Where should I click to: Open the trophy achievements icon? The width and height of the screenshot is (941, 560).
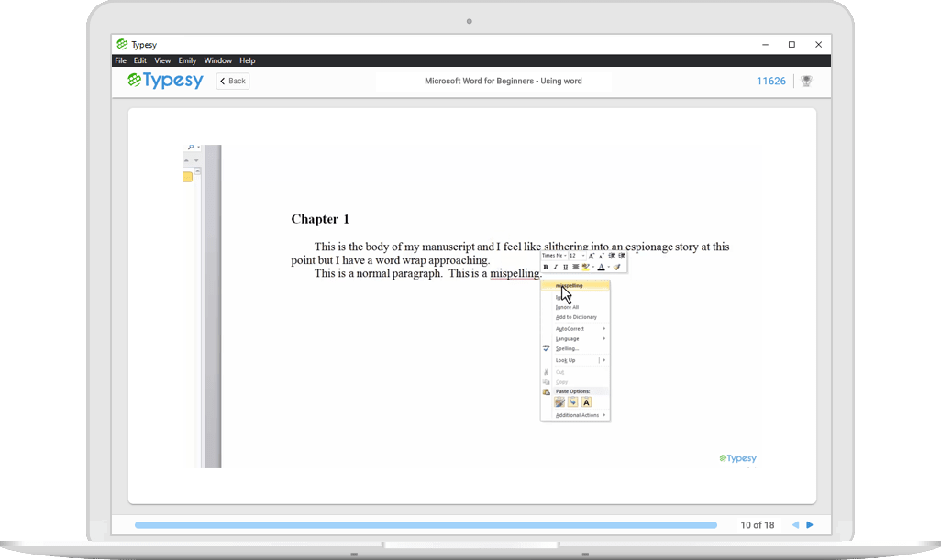[806, 81]
